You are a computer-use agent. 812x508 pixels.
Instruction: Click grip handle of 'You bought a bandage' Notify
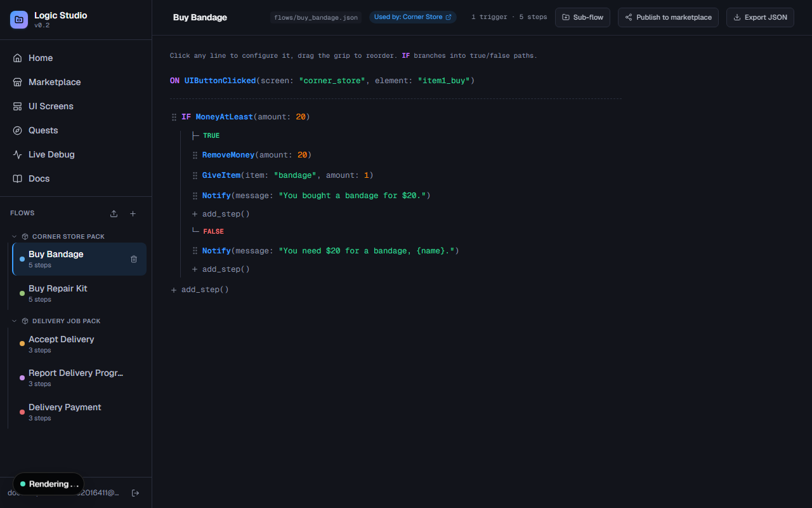pos(195,196)
